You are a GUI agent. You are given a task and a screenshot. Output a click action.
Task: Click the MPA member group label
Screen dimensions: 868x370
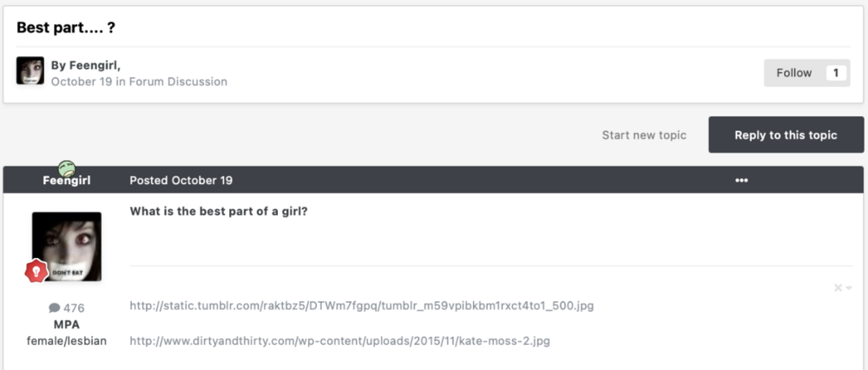coord(67,325)
